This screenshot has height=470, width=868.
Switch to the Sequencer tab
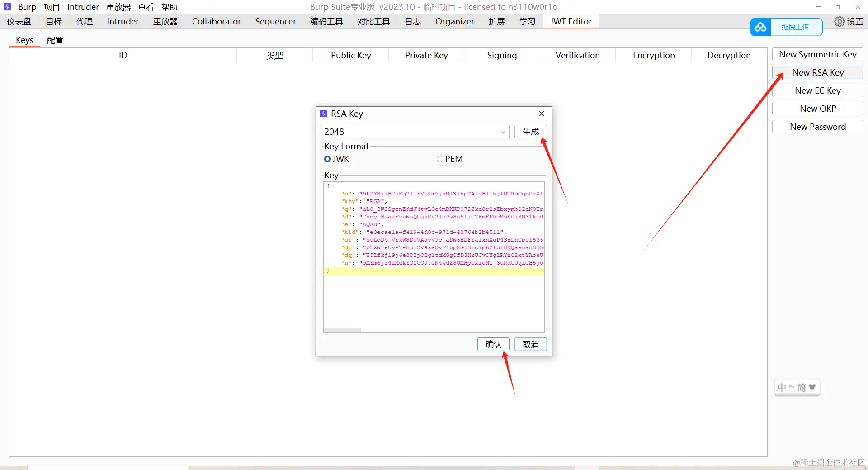276,21
